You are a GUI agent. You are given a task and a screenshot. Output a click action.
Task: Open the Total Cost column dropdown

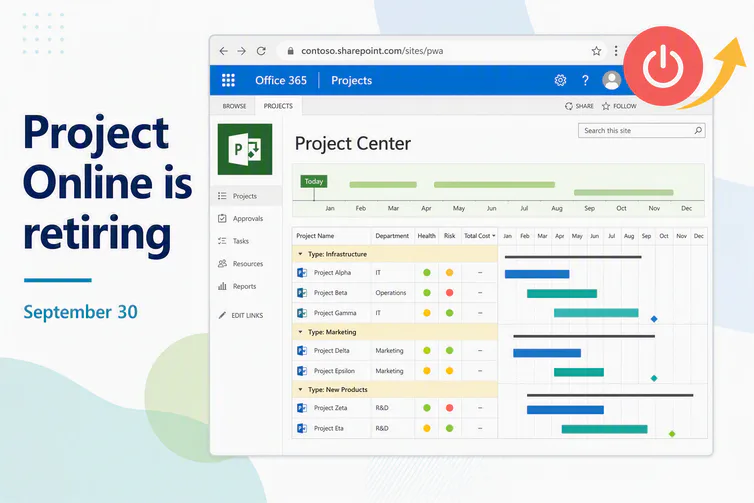tap(493, 236)
